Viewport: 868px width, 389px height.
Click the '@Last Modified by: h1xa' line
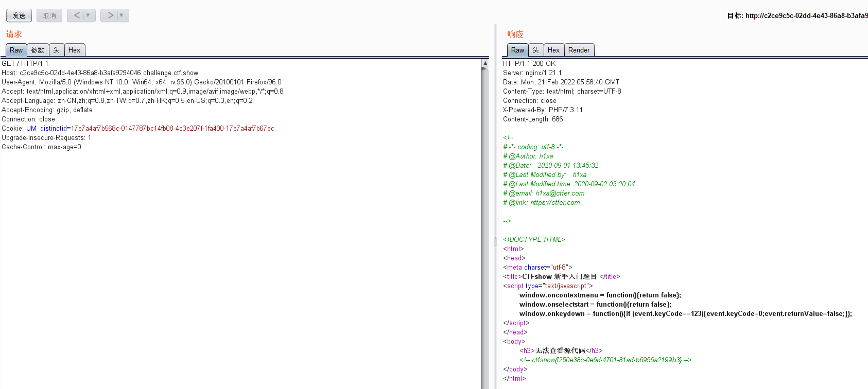(x=545, y=174)
